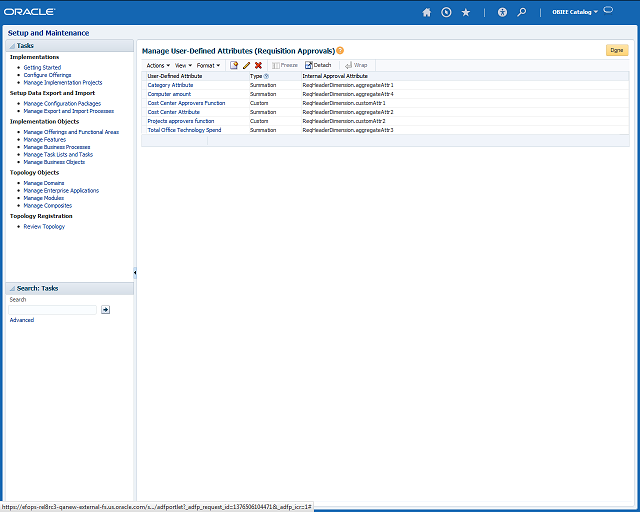640x512 pixels.
Task: Open the Actions menu
Action: pos(158,65)
